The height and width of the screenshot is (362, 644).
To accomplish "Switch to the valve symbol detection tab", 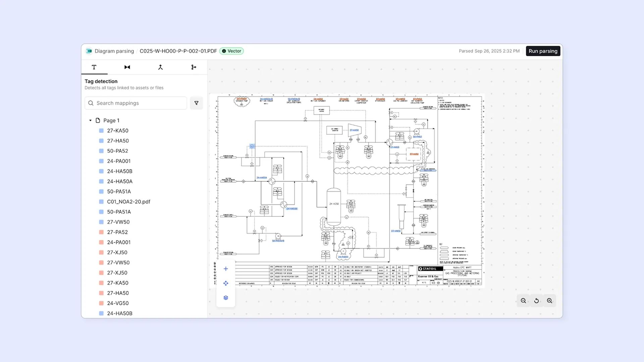I will pos(127,67).
